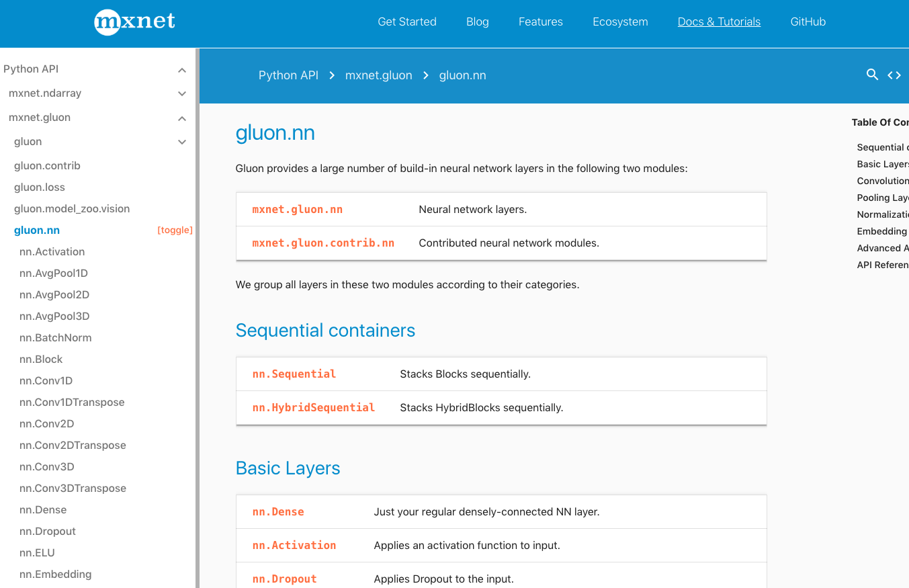Collapse the Python API section

tap(182, 70)
